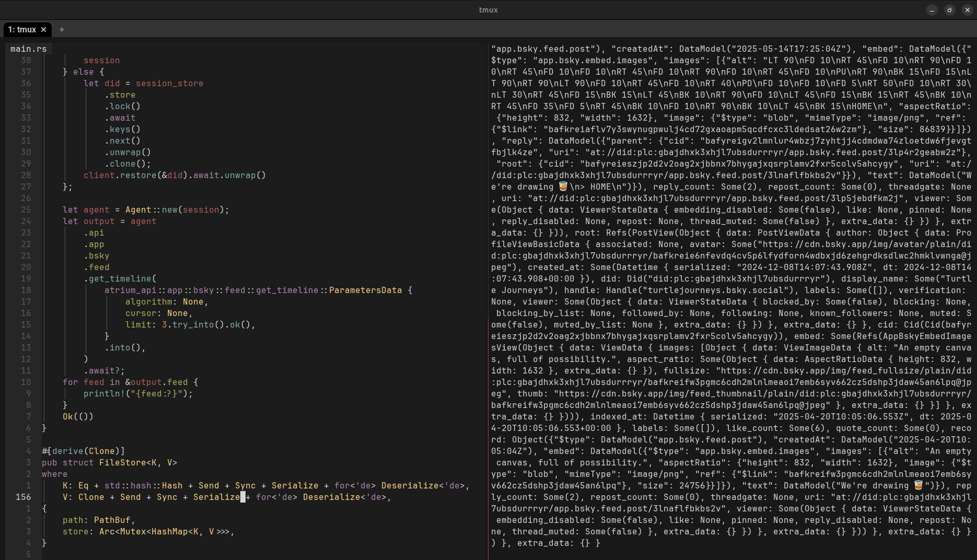Click the '.clone();' line
This screenshot has width=977, height=560.
127,164
